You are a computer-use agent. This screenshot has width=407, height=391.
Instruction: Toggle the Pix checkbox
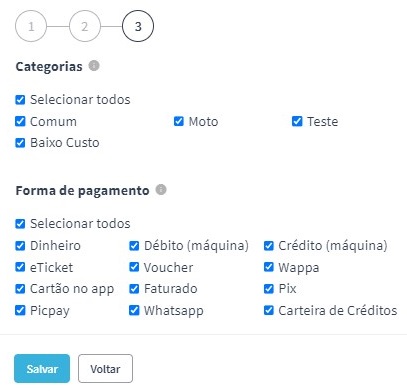[269, 288]
